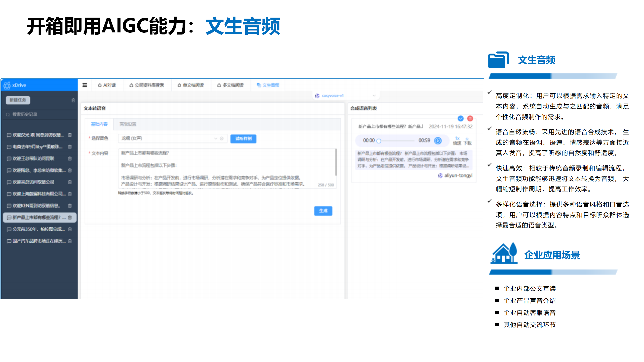Click the 试听样例 button

[x=243, y=139]
